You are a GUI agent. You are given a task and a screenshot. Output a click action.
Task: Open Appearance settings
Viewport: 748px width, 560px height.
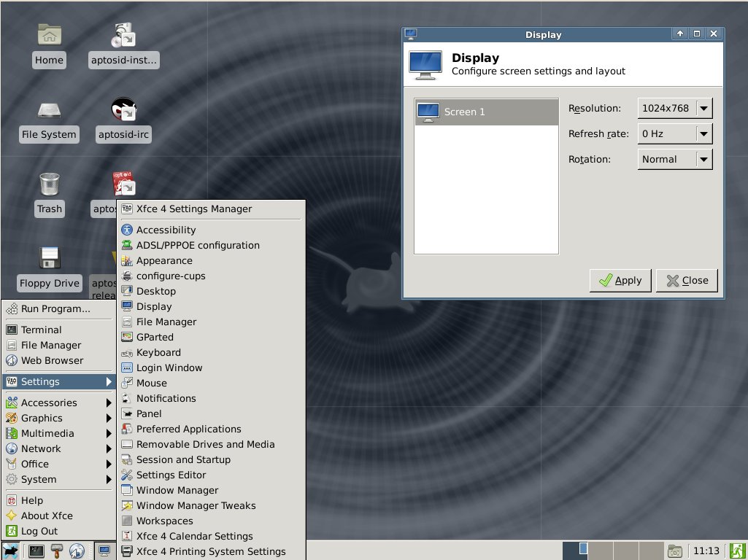click(211, 261)
